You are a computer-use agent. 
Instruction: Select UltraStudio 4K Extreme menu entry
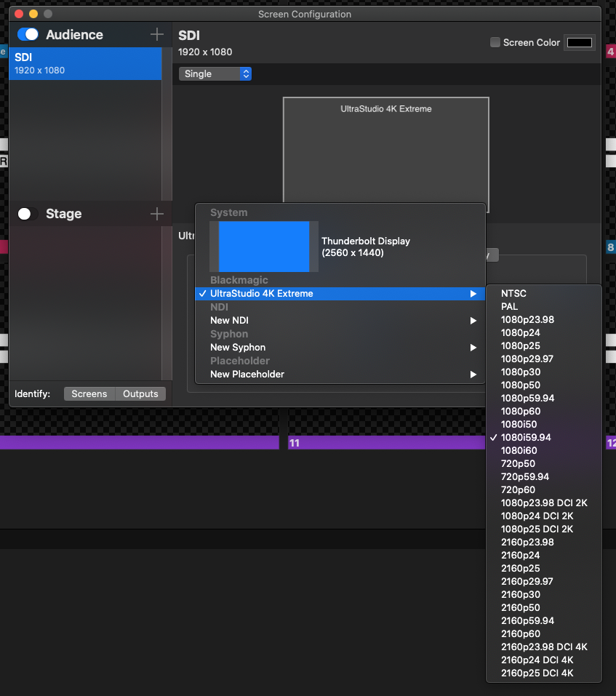pos(340,294)
